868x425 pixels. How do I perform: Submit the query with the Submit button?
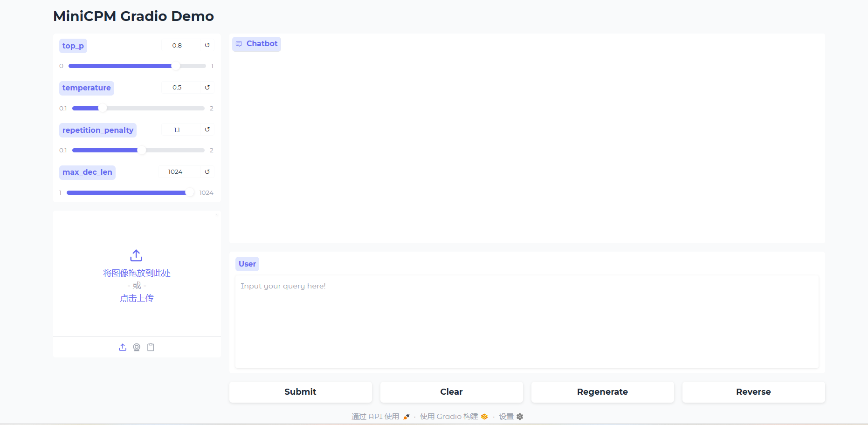tap(301, 392)
